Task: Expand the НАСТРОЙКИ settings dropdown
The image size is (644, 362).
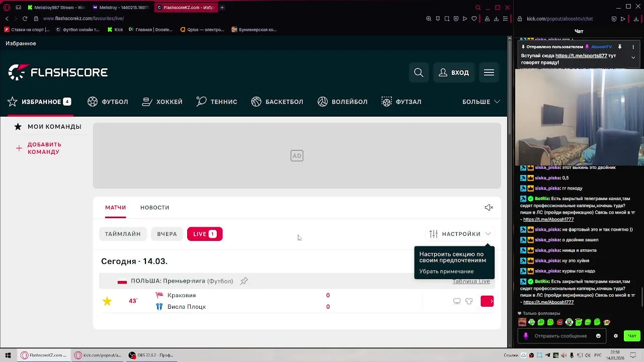Action: pyautogui.click(x=460, y=234)
